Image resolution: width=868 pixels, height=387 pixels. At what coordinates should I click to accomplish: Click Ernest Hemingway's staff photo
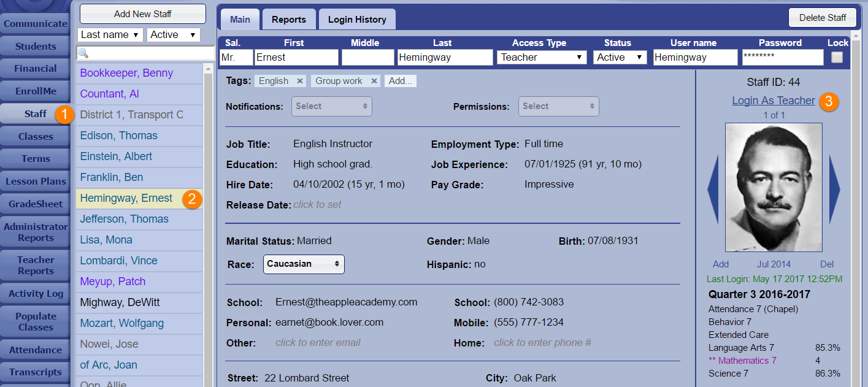pyautogui.click(x=774, y=187)
